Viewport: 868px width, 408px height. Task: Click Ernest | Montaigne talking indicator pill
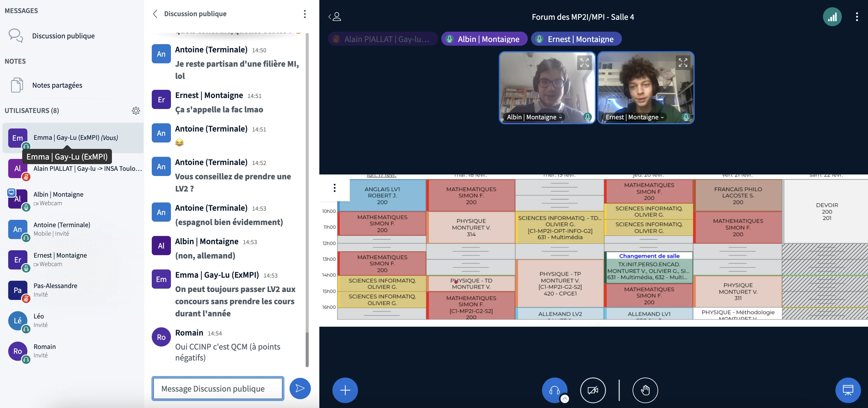click(576, 39)
